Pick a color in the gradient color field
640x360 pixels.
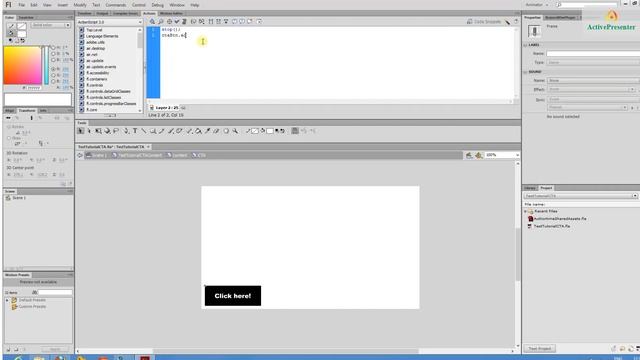(22, 65)
